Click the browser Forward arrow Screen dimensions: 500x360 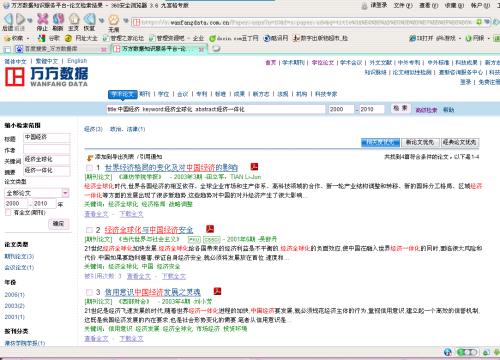(21, 19)
